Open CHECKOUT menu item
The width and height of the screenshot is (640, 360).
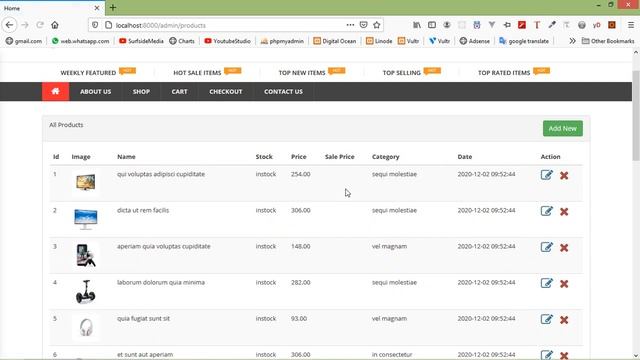coord(226,91)
